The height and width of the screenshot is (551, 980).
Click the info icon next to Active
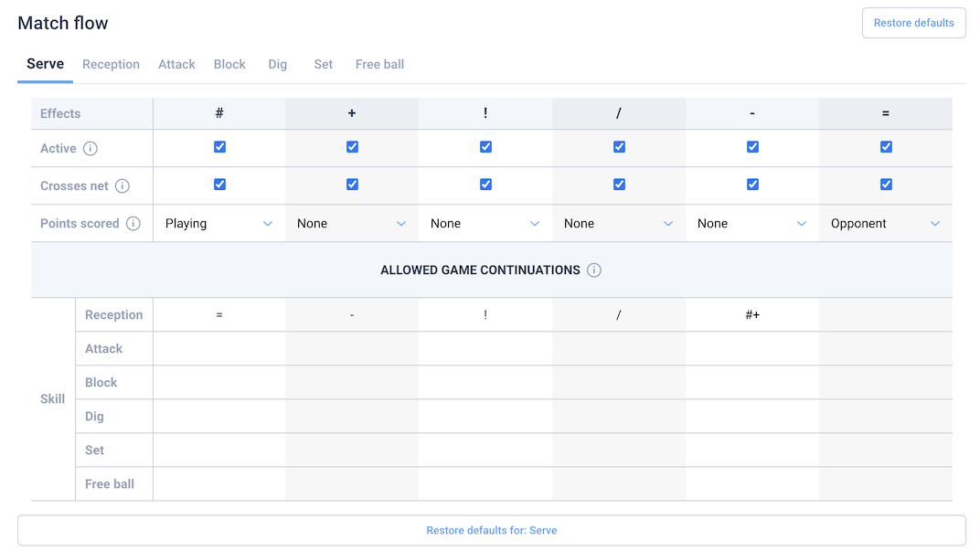pyautogui.click(x=91, y=148)
